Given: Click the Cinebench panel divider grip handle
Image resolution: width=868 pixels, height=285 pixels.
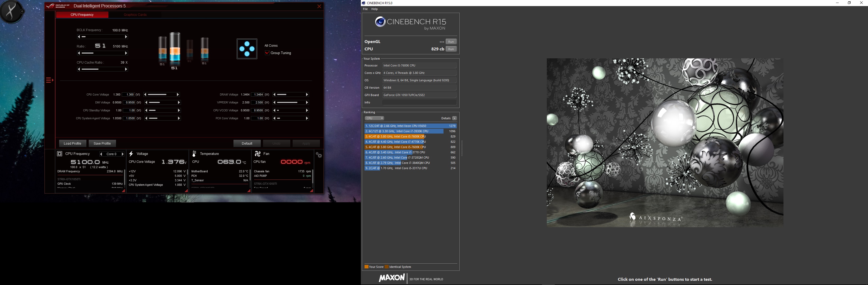Looking at the screenshot, I should pyautogui.click(x=462, y=148).
